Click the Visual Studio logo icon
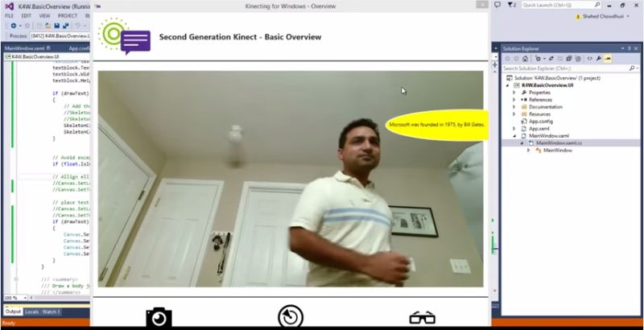This screenshot has height=330, width=644. point(10,6)
